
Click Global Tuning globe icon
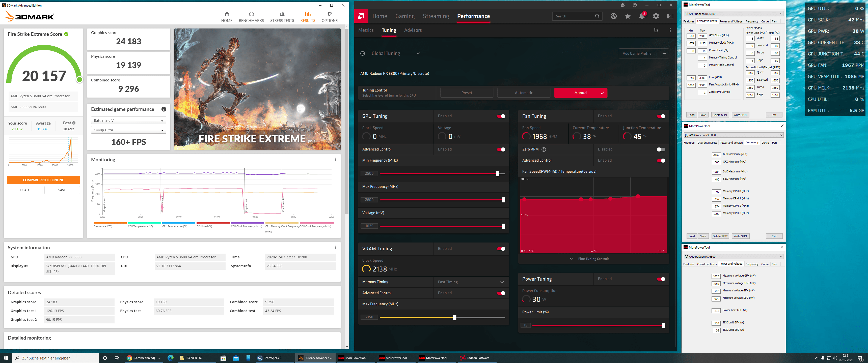363,53
